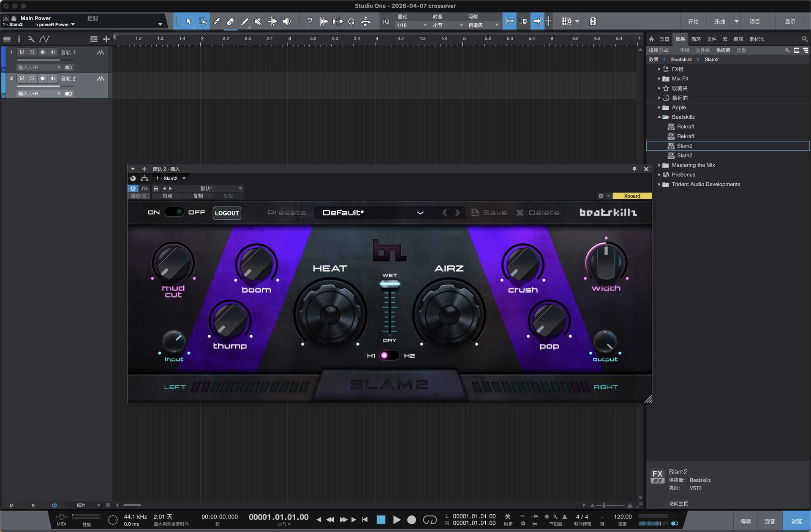Collapse the Beatskillz folder
811x532 pixels.
click(659, 117)
